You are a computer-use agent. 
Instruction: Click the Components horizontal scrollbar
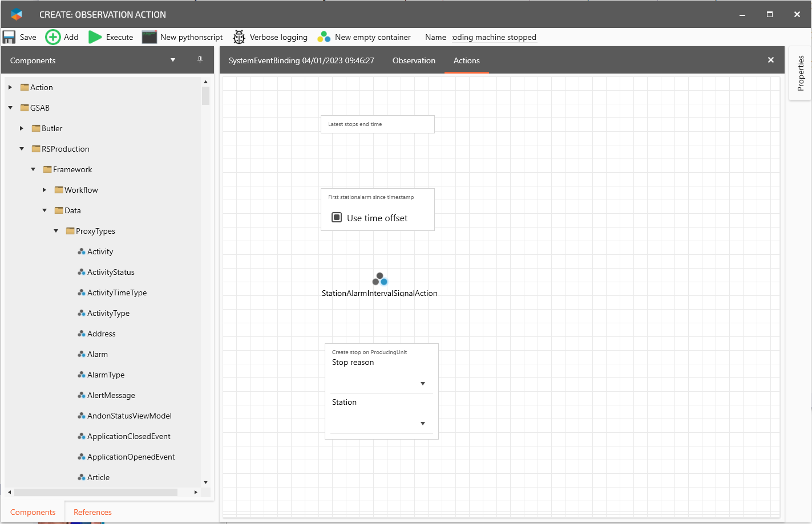click(x=95, y=492)
